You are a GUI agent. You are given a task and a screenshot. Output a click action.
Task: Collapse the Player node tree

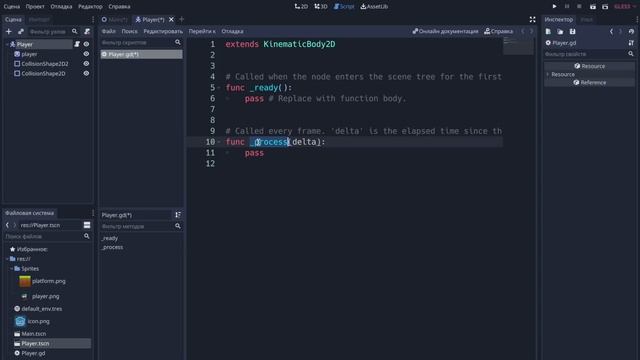pos(7,44)
